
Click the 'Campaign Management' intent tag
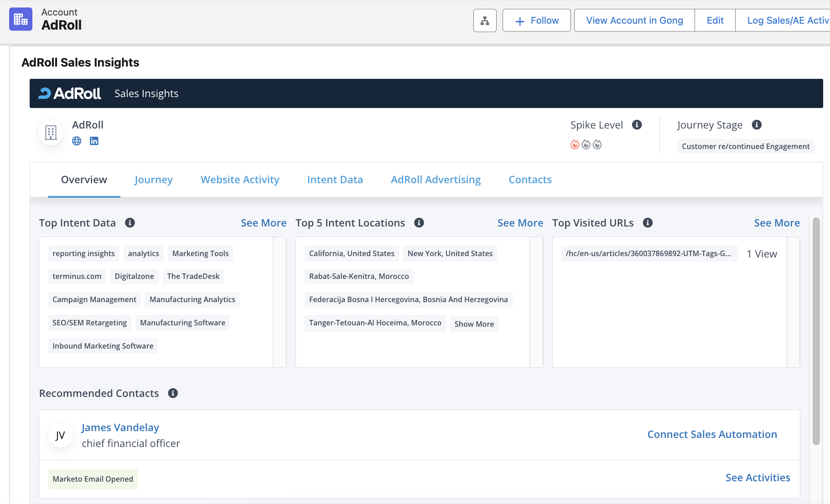[x=94, y=299]
